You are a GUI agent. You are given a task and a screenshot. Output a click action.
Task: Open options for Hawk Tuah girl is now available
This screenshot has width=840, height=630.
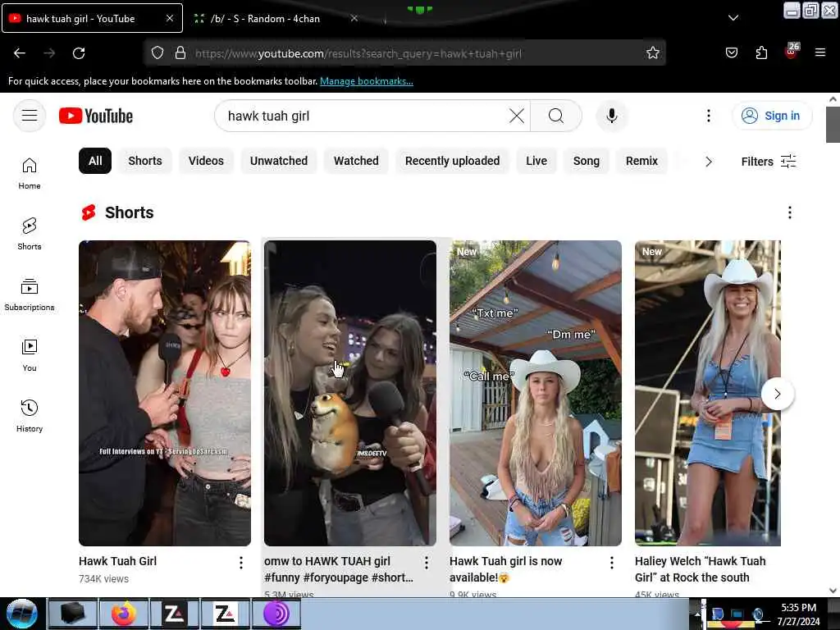[612, 563]
